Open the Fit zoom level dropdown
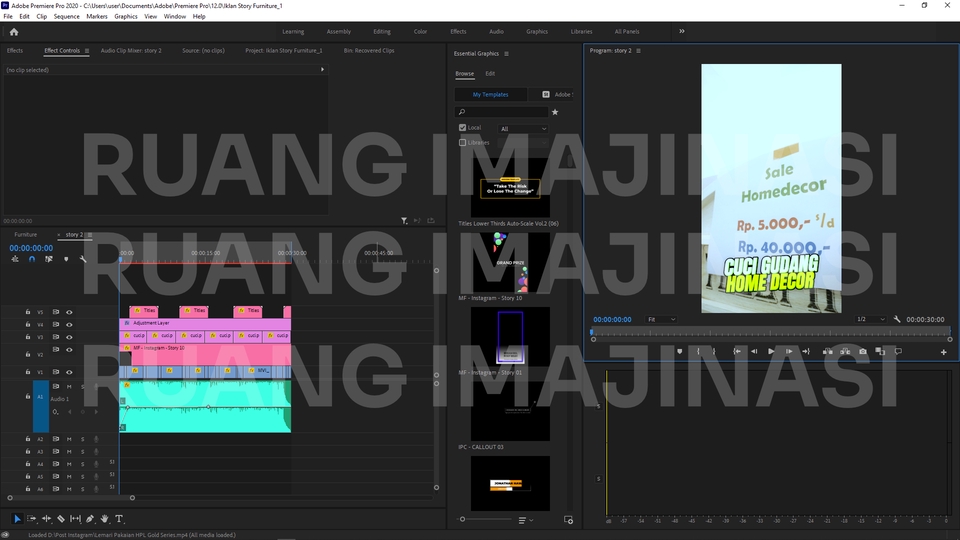960x540 pixels. 661,320
